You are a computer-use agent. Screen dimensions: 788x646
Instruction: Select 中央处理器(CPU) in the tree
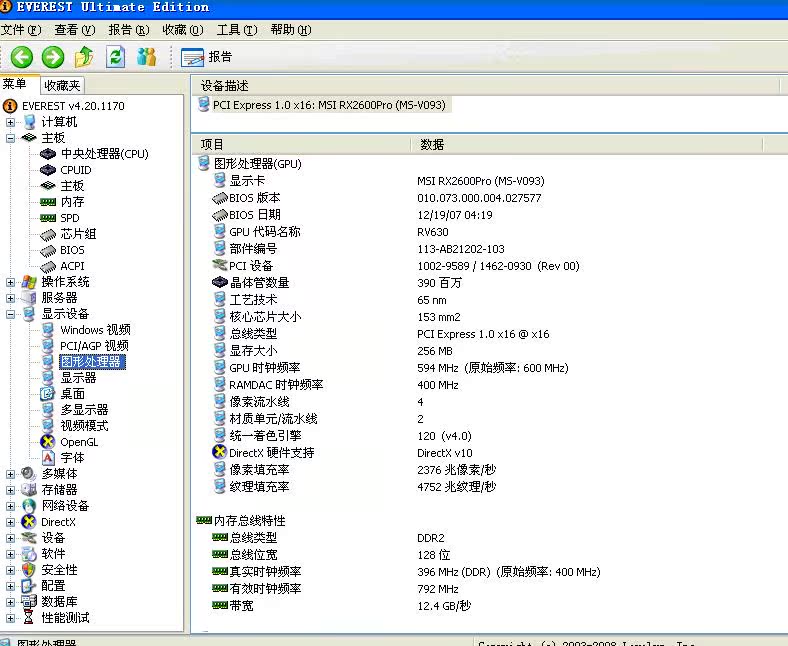[104, 154]
